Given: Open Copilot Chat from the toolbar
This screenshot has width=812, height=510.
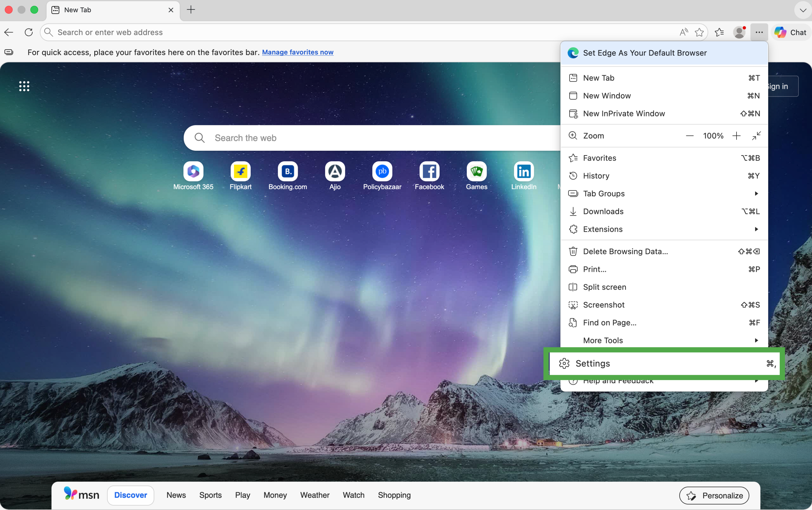Looking at the screenshot, I should point(790,32).
